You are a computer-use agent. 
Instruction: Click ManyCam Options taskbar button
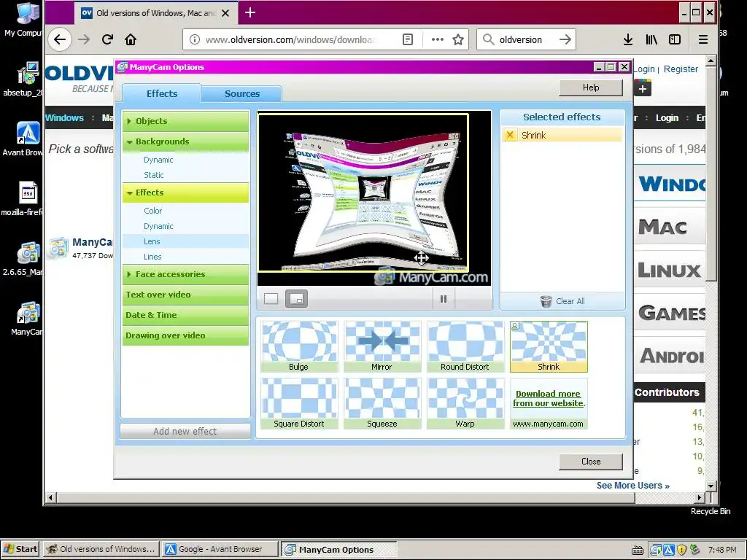coord(339,550)
